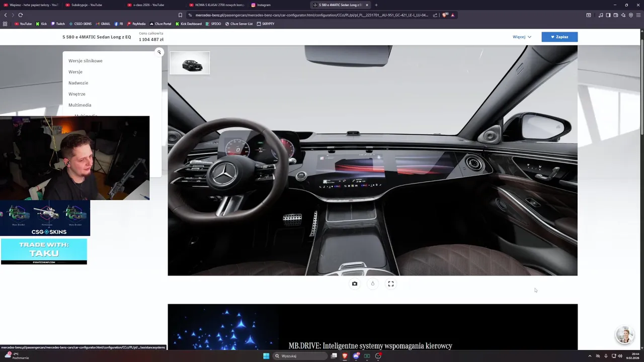The image size is (644, 362).
Task: Click the exterior car thumbnail
Action: tap(190, 63)
